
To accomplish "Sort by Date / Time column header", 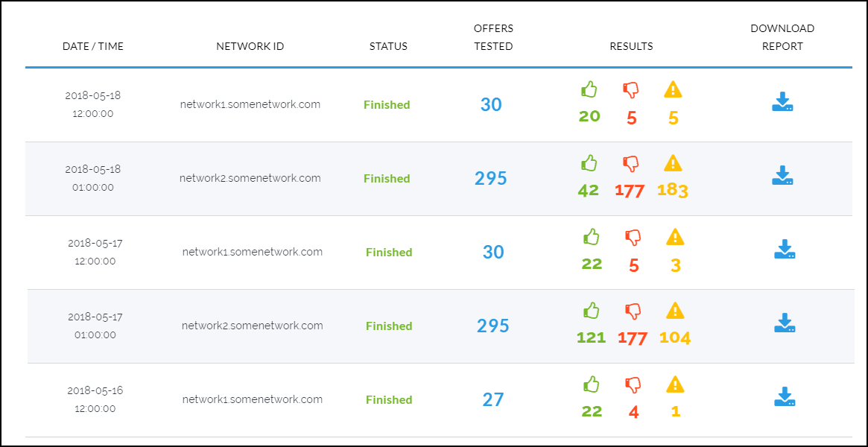I will tap(93, 46).
